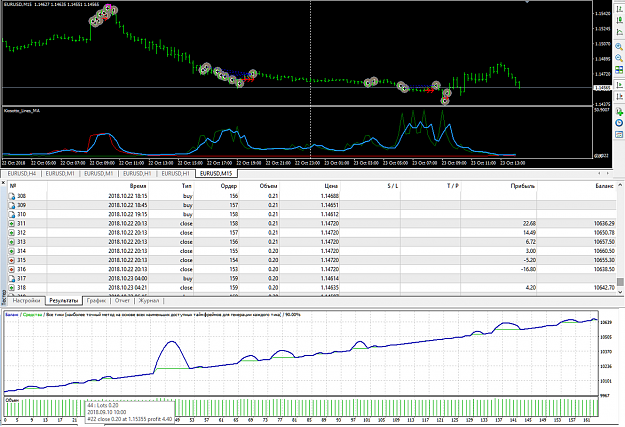Switch chart to candlesticks mode
The image size is (625, 427).
(619, 20)
